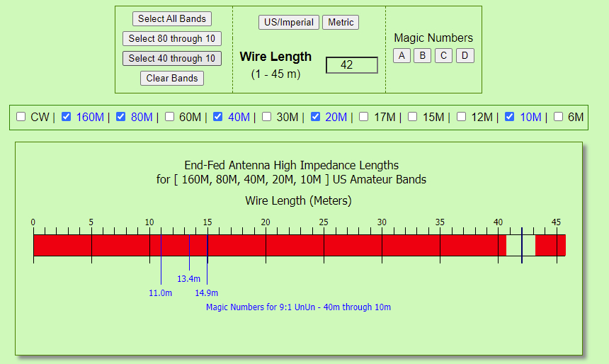Viewport: 609px width, 364px height.
Task: Click into the Wire Length input field
Action: [x=351, y=65]
